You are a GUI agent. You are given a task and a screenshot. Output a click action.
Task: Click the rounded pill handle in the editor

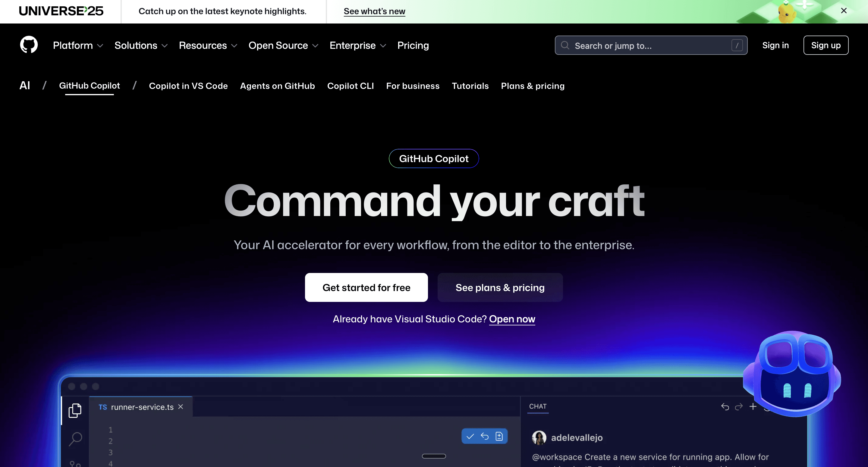(x=434, y=456)
